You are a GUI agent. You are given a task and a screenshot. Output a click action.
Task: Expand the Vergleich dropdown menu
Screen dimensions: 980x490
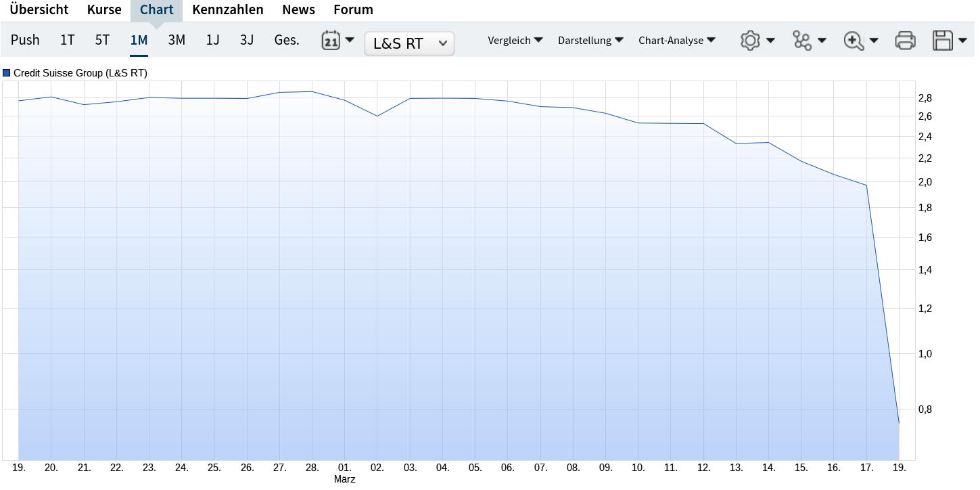[515, 41]
